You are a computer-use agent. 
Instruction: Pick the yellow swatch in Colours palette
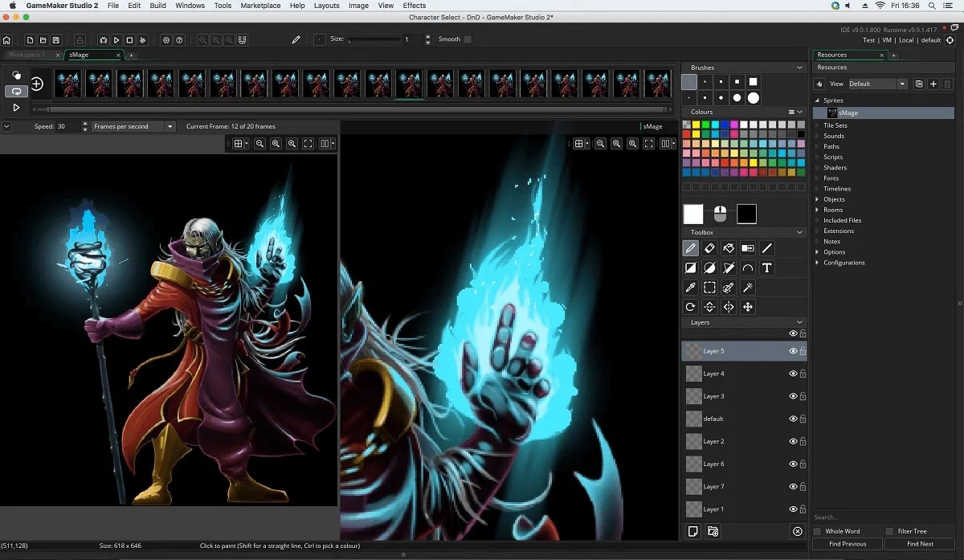(696, 125)
